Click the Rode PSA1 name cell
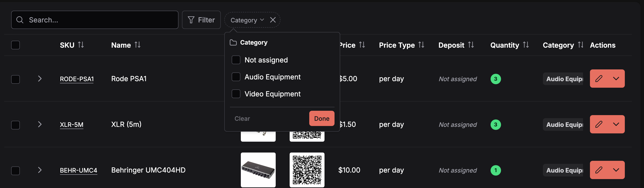The image size is (644, 188). pyautogui.click(x=129, y=79)
